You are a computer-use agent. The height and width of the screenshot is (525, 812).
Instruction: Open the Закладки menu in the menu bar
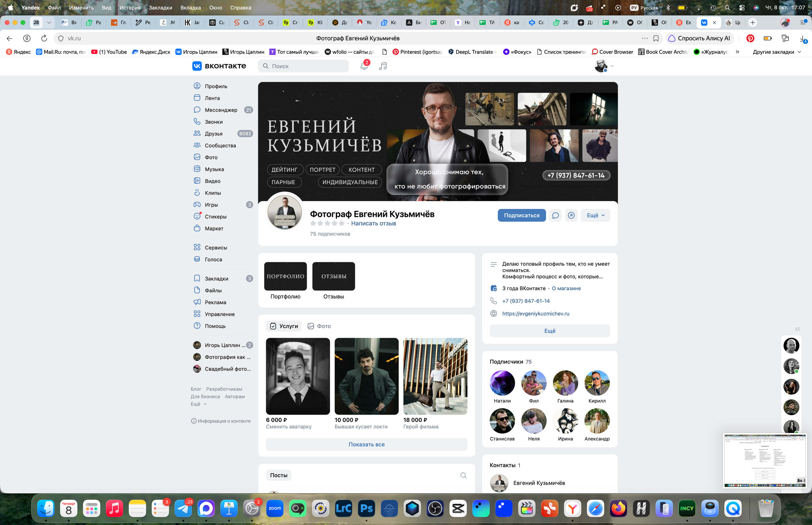tap(160, 8)
